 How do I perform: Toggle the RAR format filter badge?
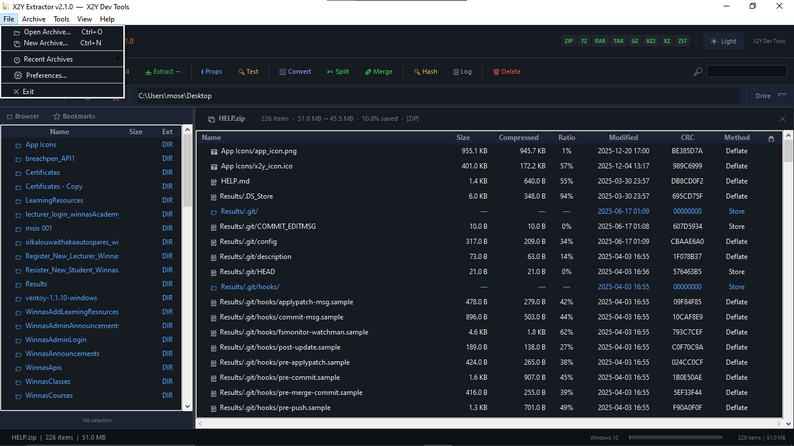(x=600, y=41)
